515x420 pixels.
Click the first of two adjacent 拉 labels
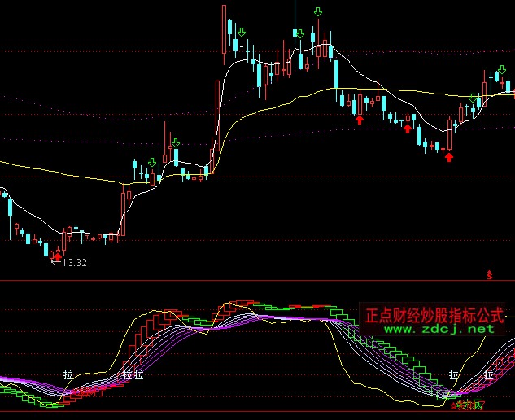(x=127, y=375)
